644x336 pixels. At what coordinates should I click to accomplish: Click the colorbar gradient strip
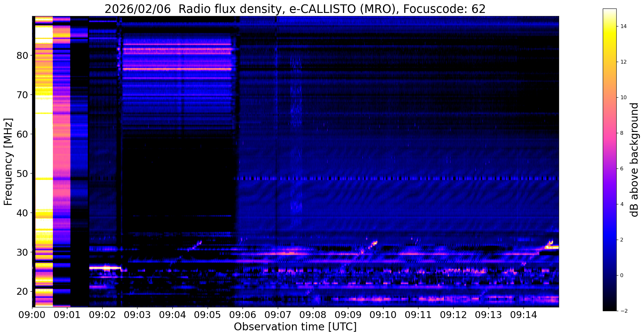pos(609,160)
